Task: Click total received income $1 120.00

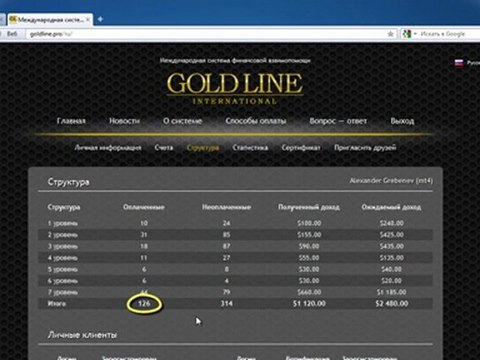Action: point(309,304)
